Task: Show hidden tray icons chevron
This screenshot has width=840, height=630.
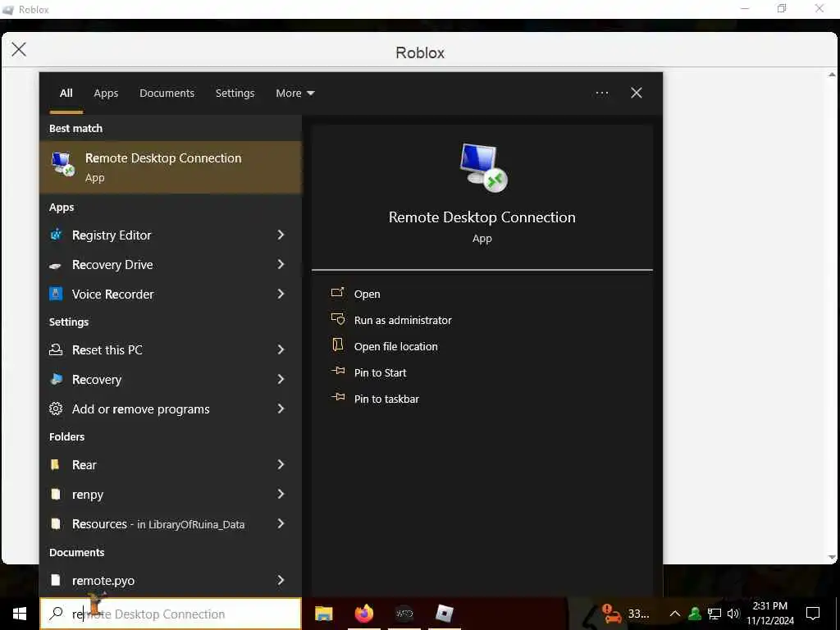Action: pyautogui.click(x=675, y=614)
